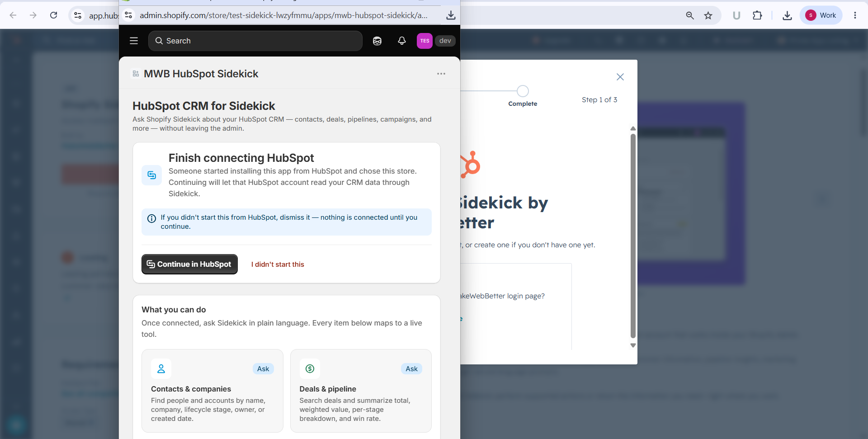Open site info icon beside admin.shopify.com URL
The width and height of the screenshot is (868, 439).
tap(129, 15)
